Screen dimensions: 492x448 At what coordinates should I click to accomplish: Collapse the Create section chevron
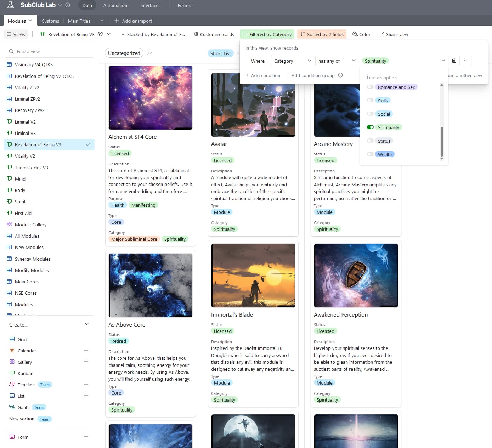pyautogui.click(x=87, y=324)
